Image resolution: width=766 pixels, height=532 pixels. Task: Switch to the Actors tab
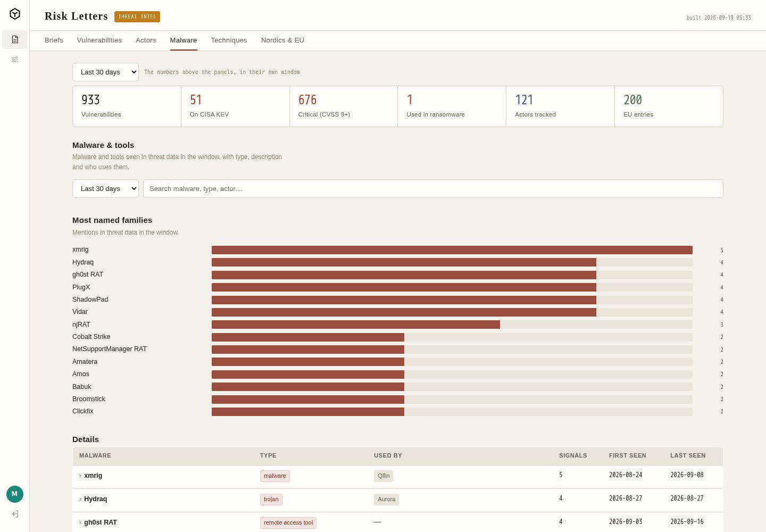click(x=146, y=40)
